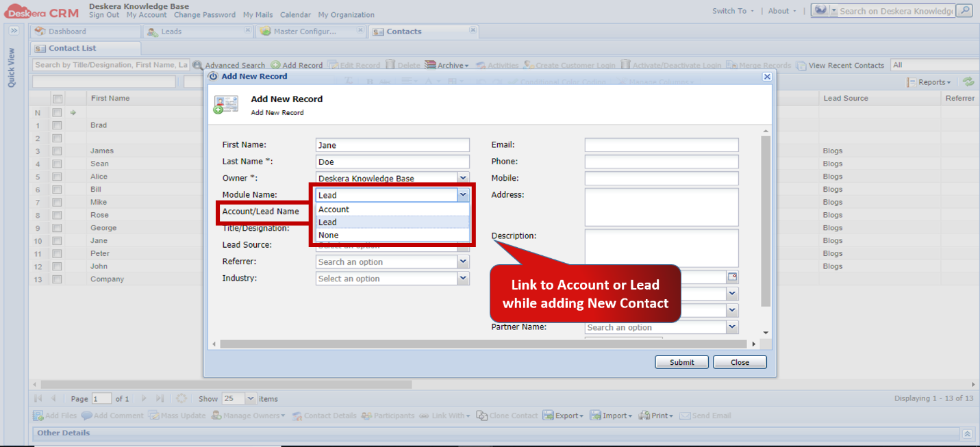
Task: Use the Search on Deskera Knowledge magnifier icon
Action: pos(964,10)
